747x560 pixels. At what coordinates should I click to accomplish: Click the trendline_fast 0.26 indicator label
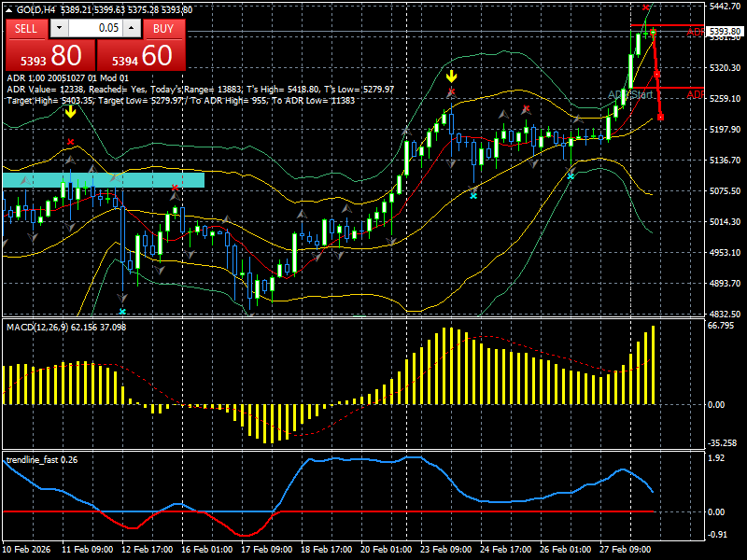click(x=42, y=459)
